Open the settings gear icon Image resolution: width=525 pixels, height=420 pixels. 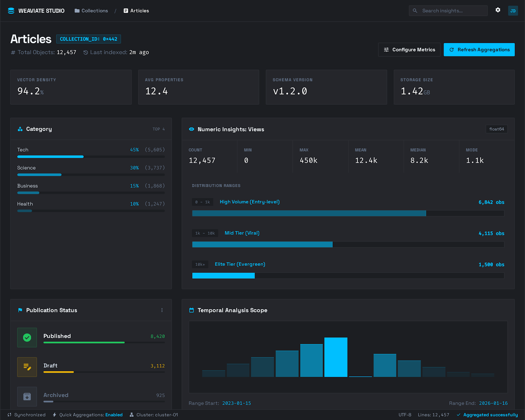pyautogui.click(x=498, y=10)
